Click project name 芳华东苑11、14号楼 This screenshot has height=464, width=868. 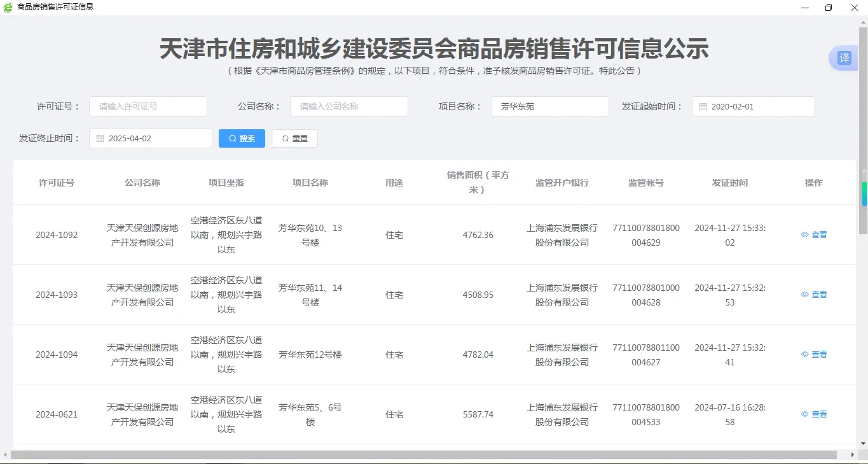[310, 295]
